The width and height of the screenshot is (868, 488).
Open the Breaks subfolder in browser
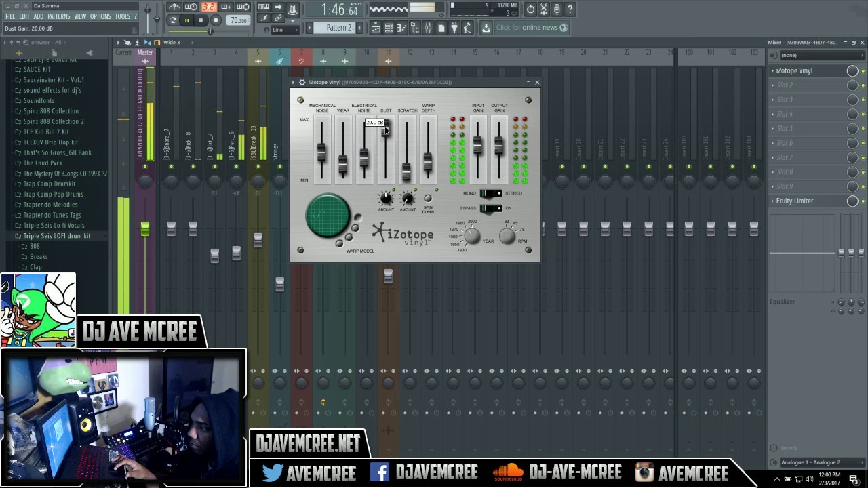pos(39,257)
